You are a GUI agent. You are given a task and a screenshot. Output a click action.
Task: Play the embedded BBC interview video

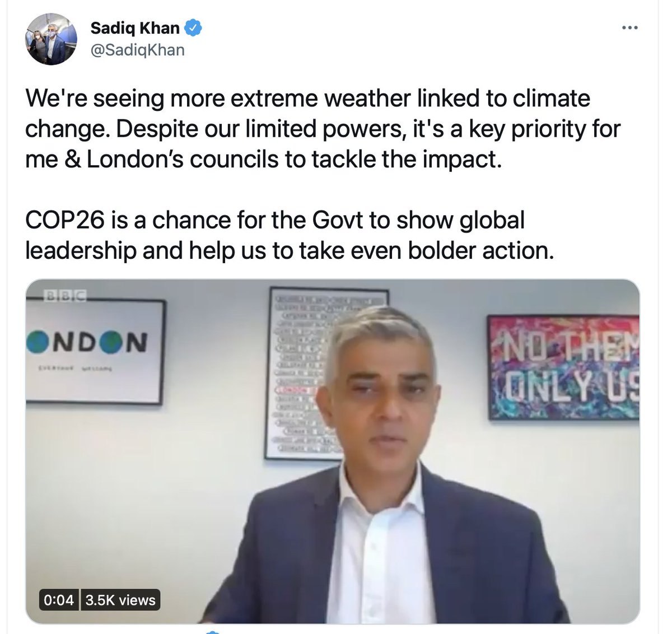(333, 451)
